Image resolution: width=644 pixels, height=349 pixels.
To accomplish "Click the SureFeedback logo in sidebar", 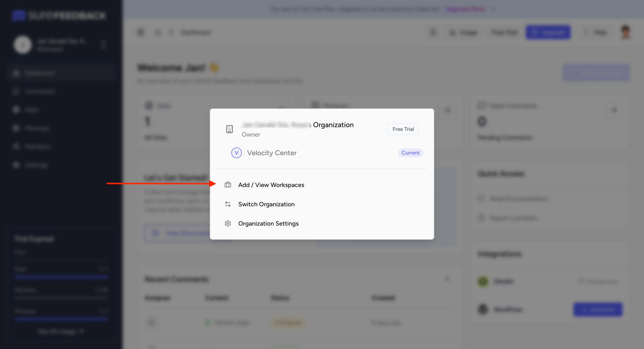I will [58, 16].
